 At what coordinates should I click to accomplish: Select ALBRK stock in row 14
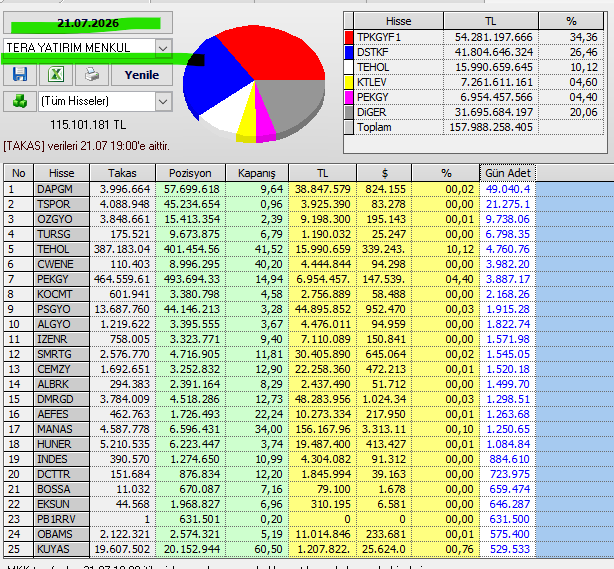click(61, 385)
